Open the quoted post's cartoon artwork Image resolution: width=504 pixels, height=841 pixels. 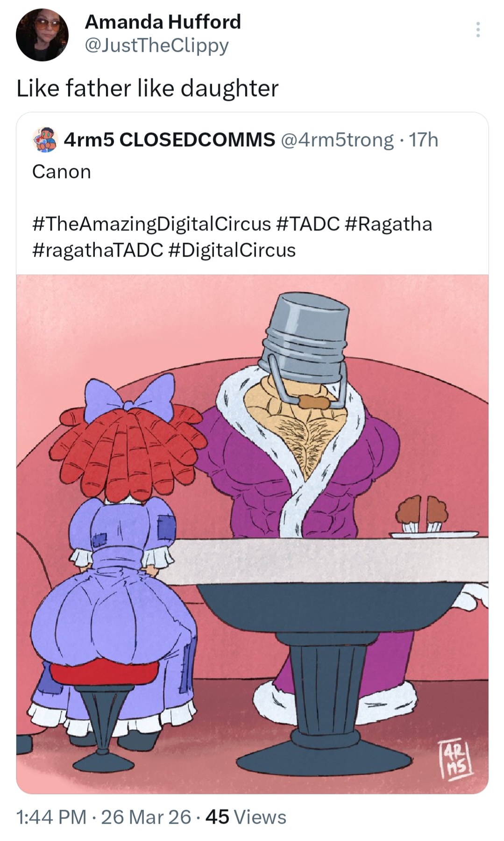252,534
